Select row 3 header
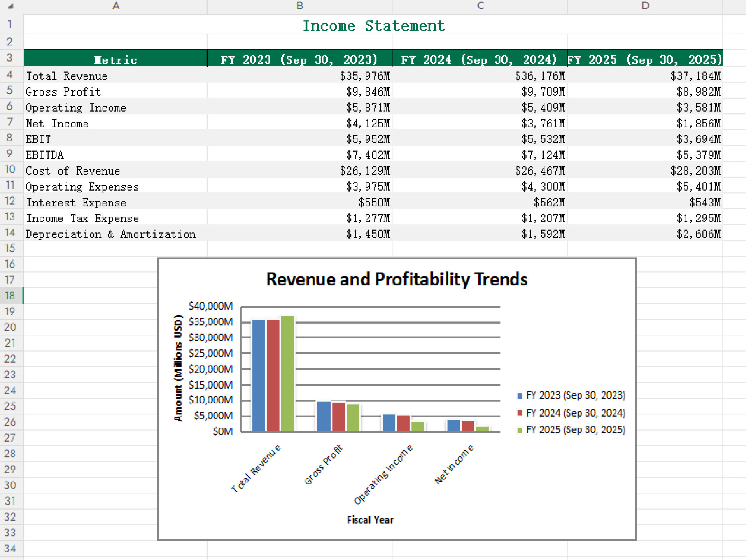 (x=10, y=59)
